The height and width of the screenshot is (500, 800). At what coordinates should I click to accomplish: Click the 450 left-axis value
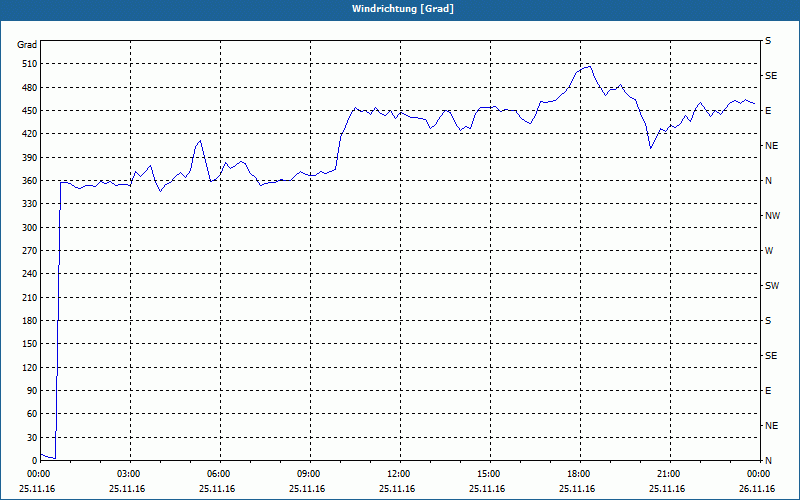coord(29,111)
